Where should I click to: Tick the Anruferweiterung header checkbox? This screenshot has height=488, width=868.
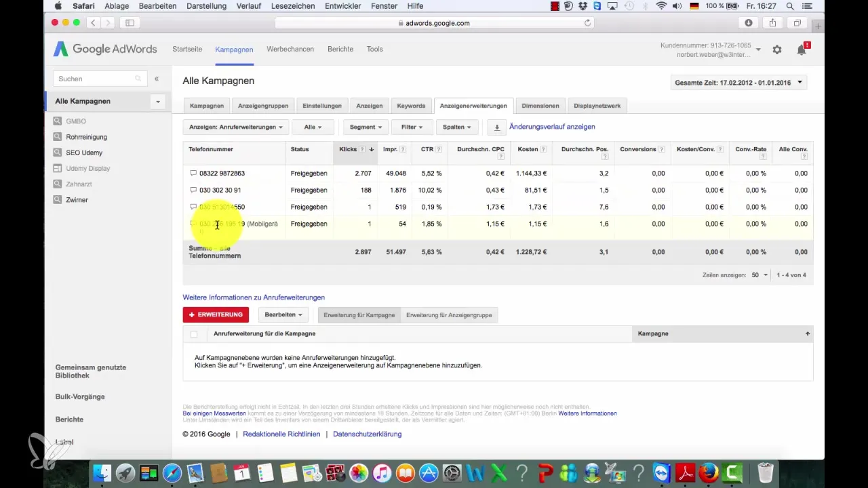point(194,334)
